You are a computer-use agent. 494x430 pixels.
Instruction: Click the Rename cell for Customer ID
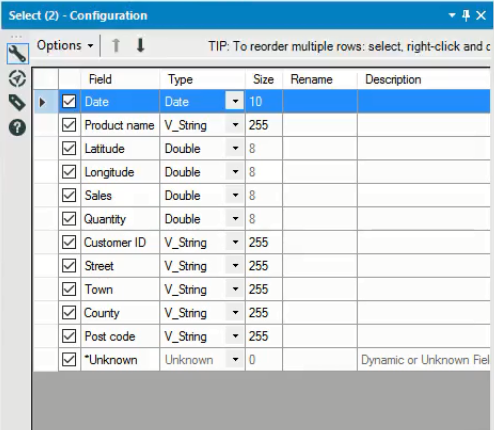[x=320, y=242]
